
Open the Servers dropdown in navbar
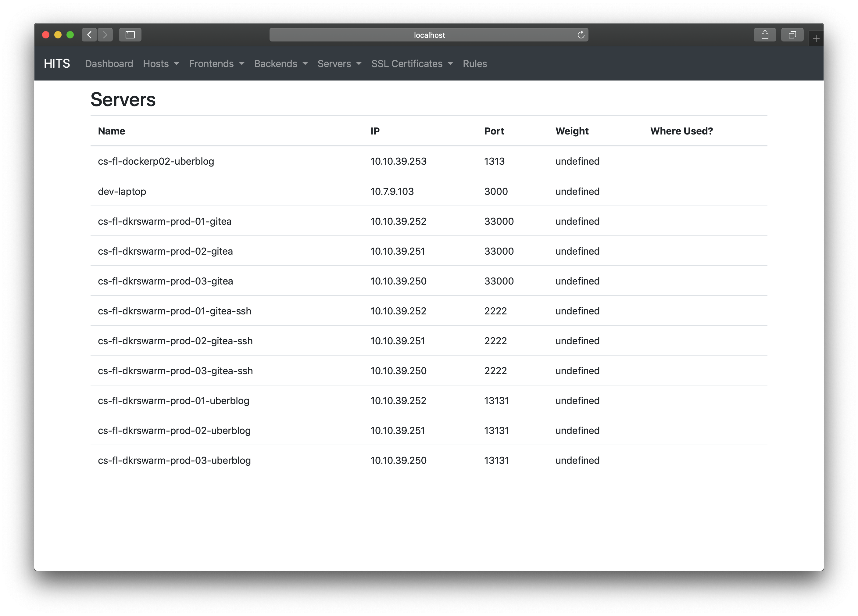tap(339, 63)
